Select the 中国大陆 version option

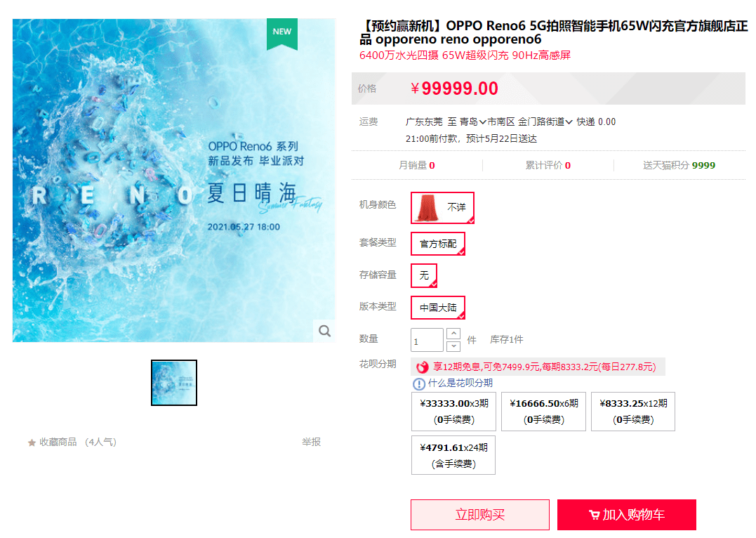tap(438, 308)
